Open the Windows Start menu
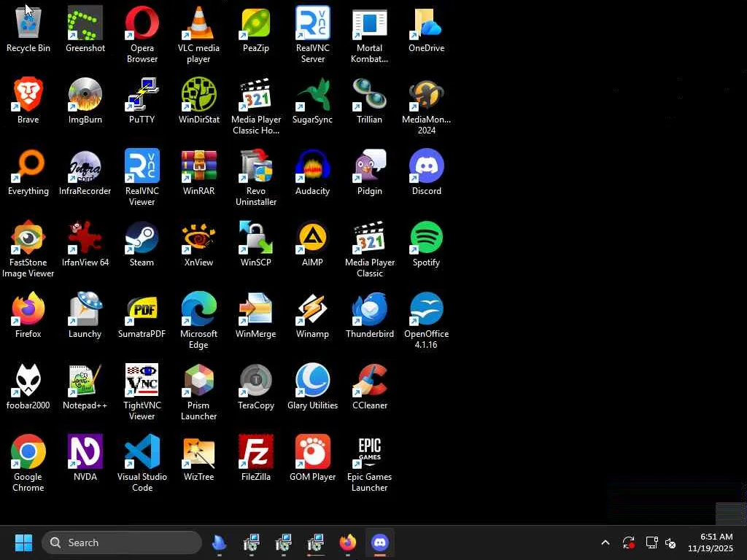The width and height of the screenshot is (747, 560). [23, 542]
